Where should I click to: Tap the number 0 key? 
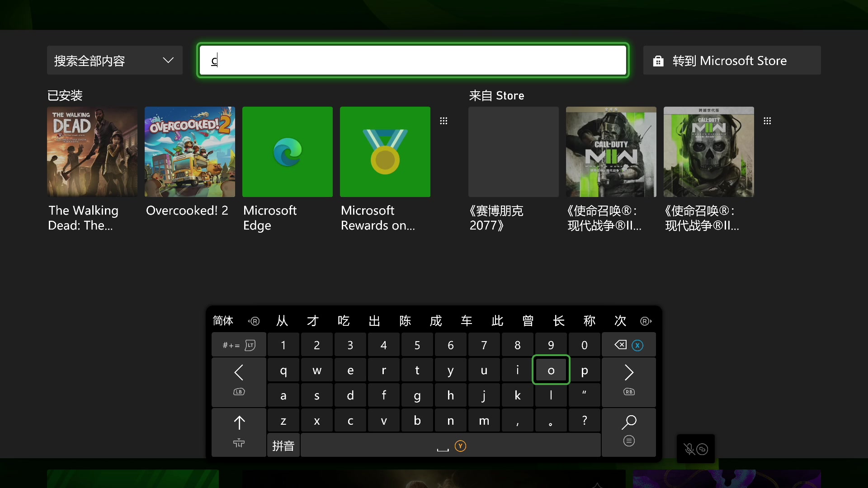coord(585,345)
